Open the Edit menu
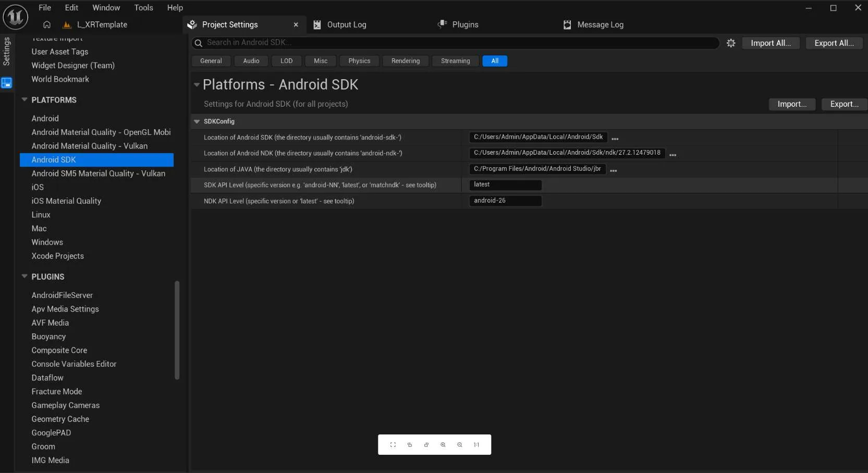This screenshot has width=868, height=473. (71, 7)
